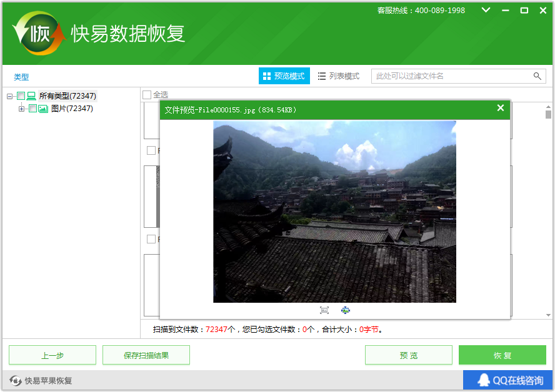
Task: Collapse the 所有类型 tree node
Action: click(x=9, y=96)
